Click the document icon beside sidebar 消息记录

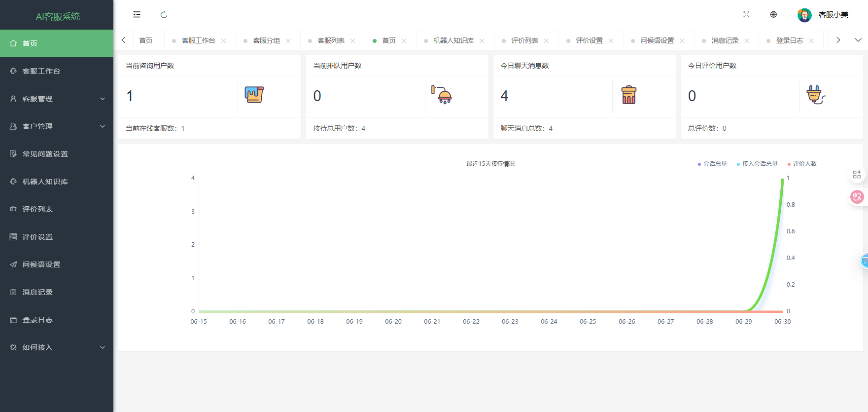tap(13, 292)
